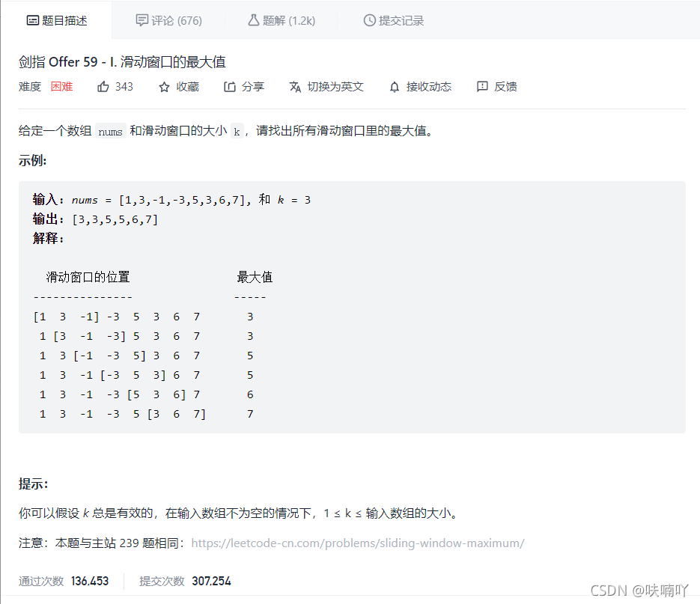Click the 提交记录 clock icon
The height and width of the screenshot is (604, 700).
(x=370, y=21)
